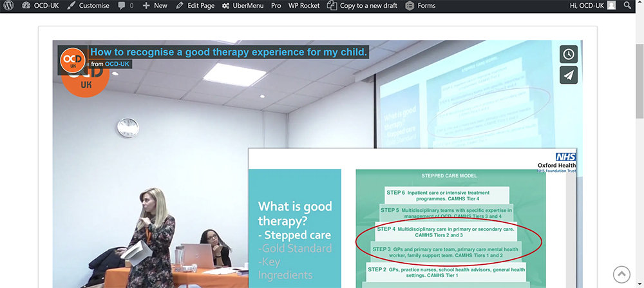Click Edit Page in the admin bar
The width and height of the screenshot is (644, 288).
pyautogui.click(x=195, y=6)
